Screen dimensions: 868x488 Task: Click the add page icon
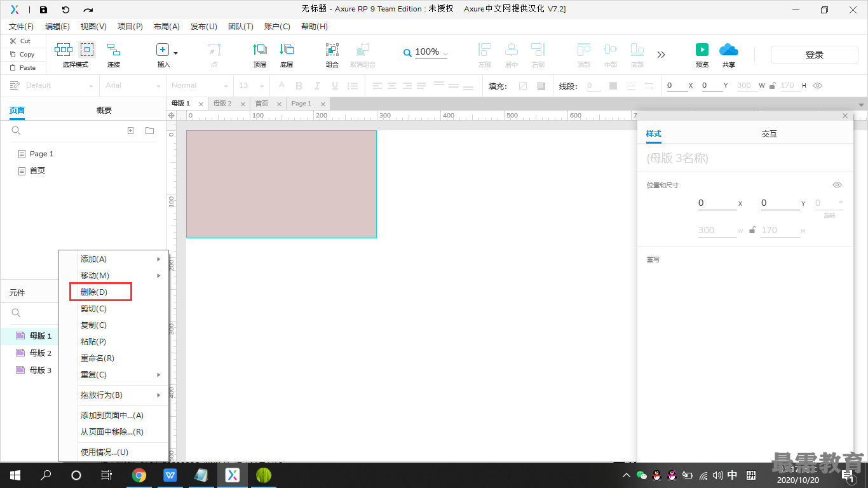(131, 131)
